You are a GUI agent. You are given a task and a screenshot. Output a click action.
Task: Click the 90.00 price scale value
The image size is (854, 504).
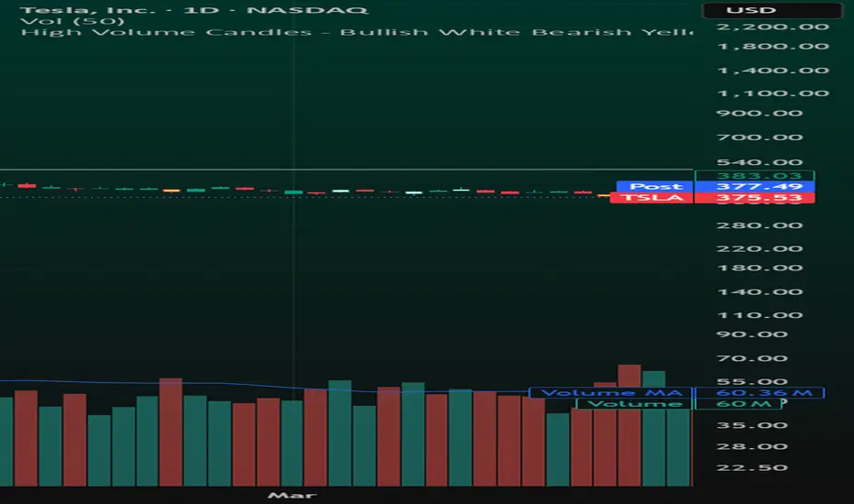click(752, 334)
